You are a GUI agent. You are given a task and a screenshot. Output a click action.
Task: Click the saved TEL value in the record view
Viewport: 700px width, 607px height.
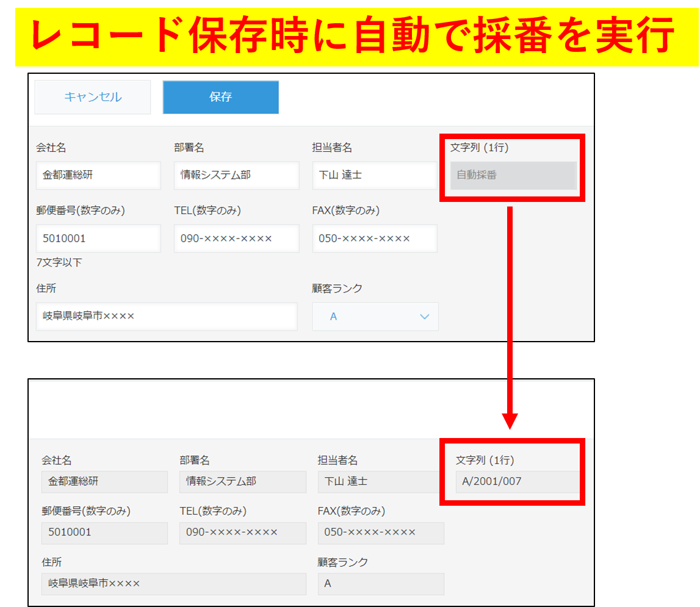(x=242, y=533)
